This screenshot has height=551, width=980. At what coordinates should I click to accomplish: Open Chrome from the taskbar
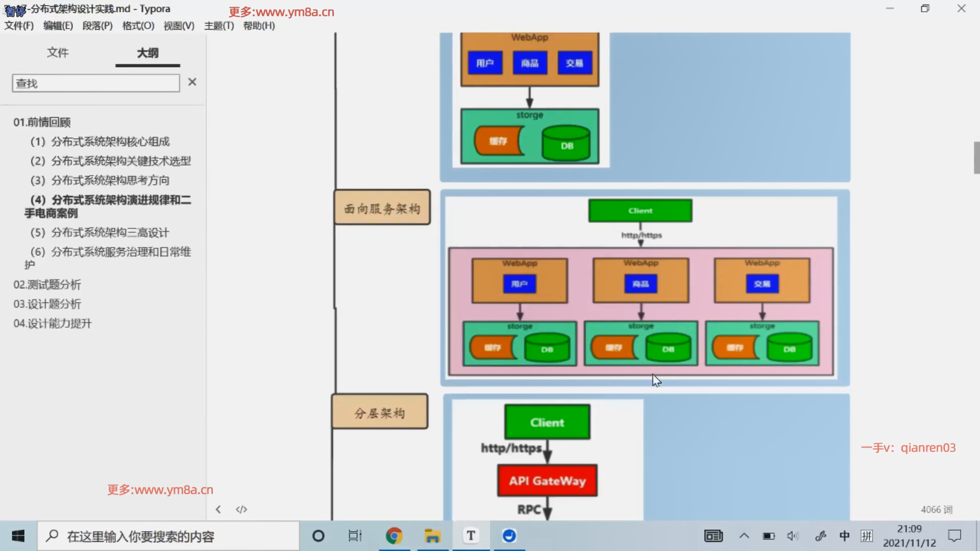click(x=394, y=536)
